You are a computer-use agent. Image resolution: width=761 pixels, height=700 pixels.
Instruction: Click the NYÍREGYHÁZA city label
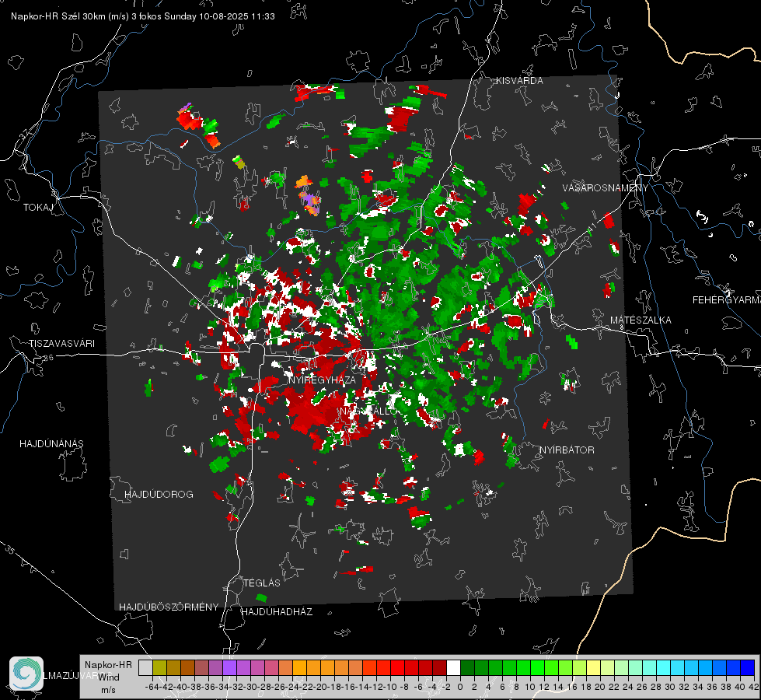(x=322, y=380)
